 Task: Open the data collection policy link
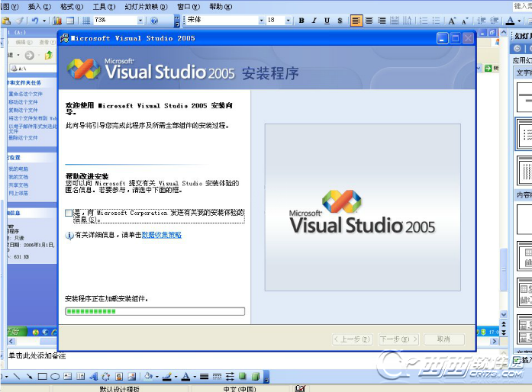[x=162, y=236]
